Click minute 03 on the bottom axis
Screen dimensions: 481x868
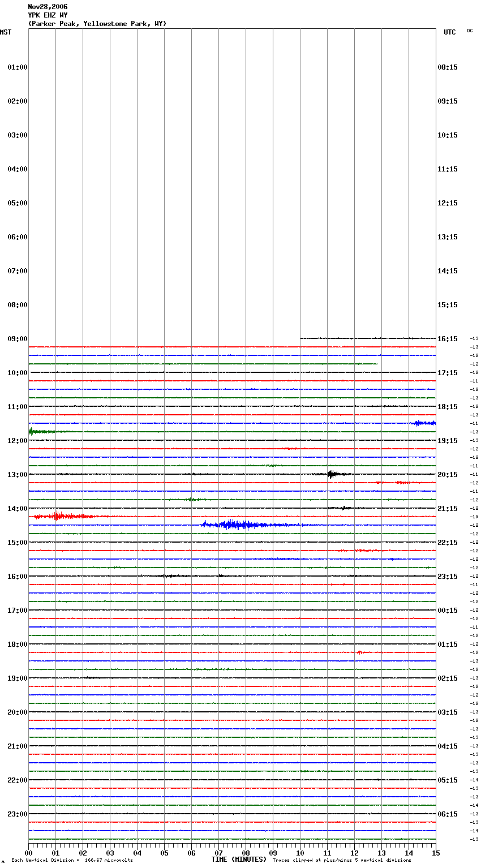click(110, 853)
